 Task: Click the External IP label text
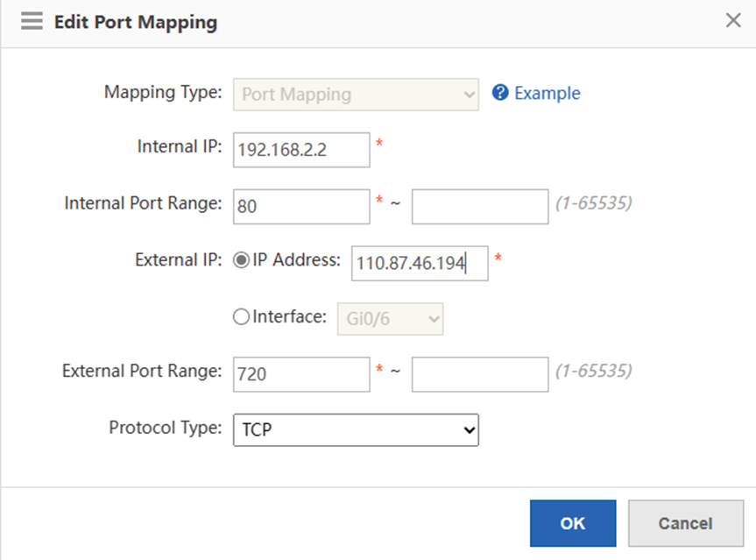pos(179,260)
